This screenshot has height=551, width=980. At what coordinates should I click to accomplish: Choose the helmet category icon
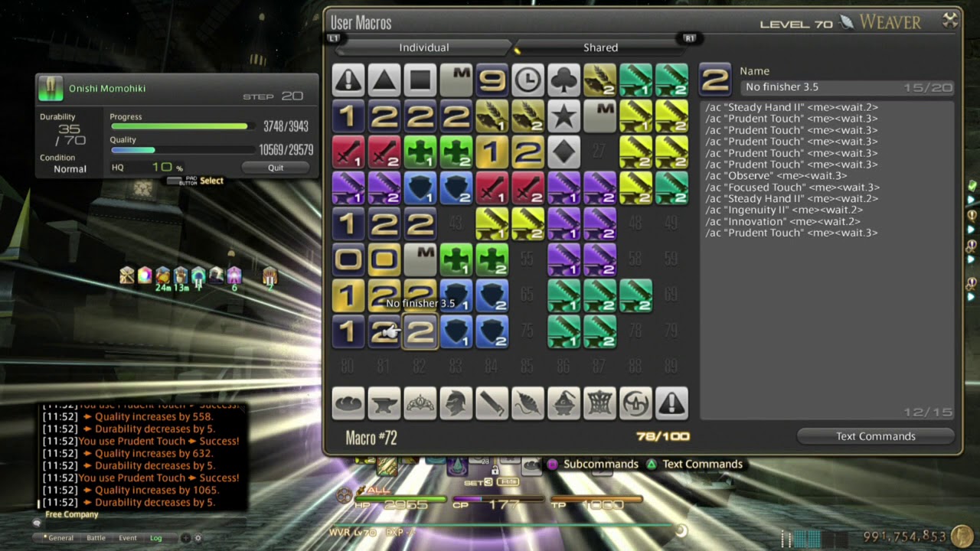(x=456, y=403)
